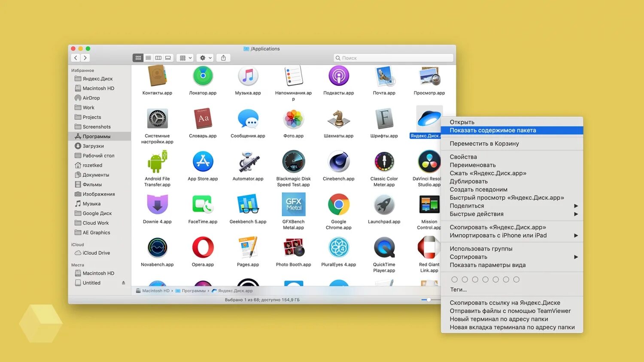The width and height of the screenshot is (644, 362).
Task: Select the Подкасты.app icon
Action: point(338,76)
